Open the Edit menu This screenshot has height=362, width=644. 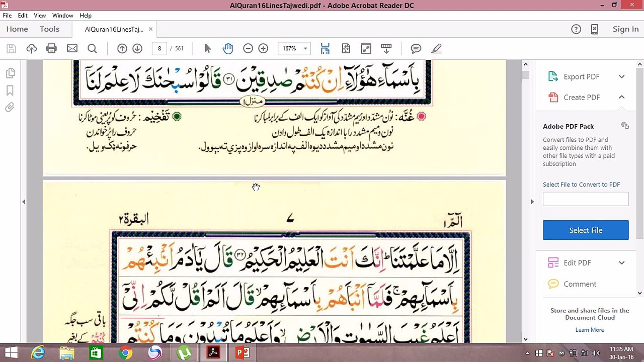tap(23, 16)
